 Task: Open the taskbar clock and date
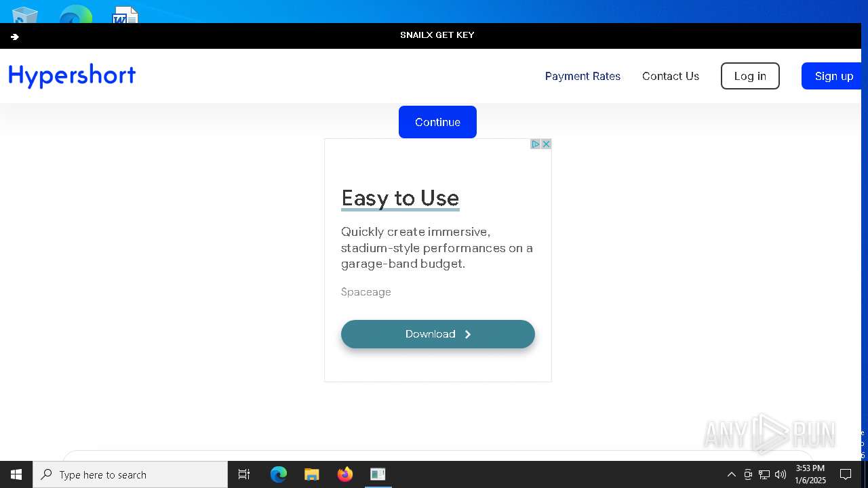(810, 474)
